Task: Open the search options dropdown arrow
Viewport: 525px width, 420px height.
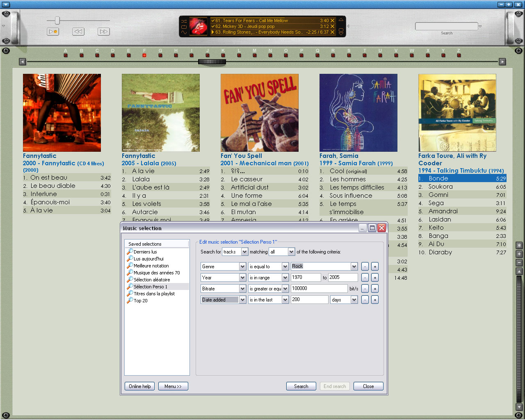Action: tap(480, 26)
